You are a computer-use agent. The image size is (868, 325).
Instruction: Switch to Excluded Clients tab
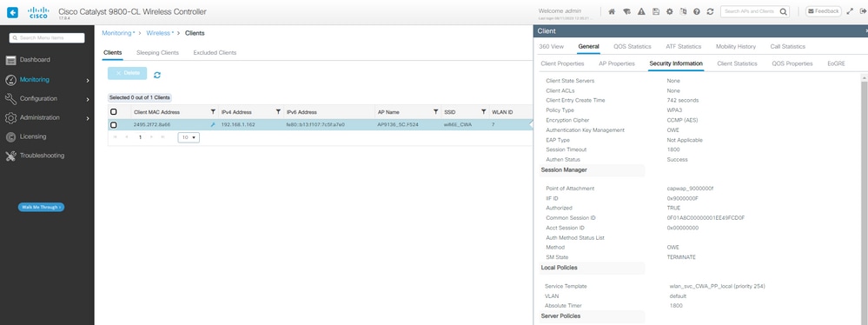[215, 53]
